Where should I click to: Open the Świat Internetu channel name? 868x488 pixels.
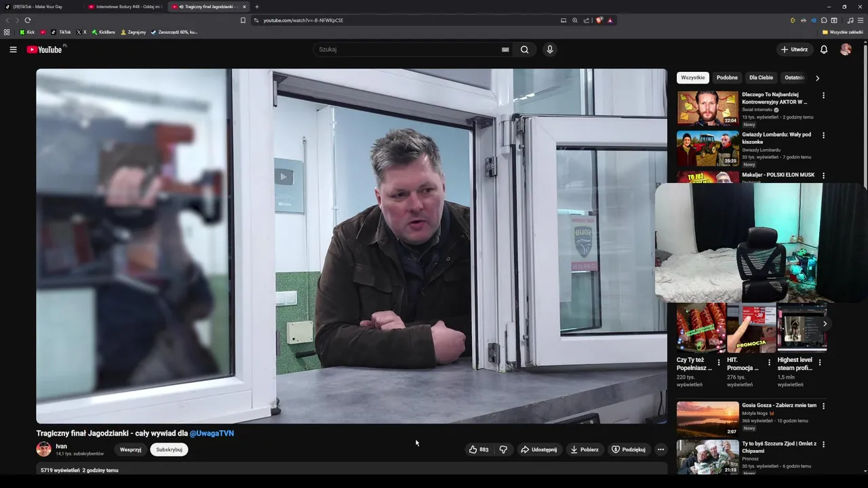pyautogui.click(x=757, y=110)
